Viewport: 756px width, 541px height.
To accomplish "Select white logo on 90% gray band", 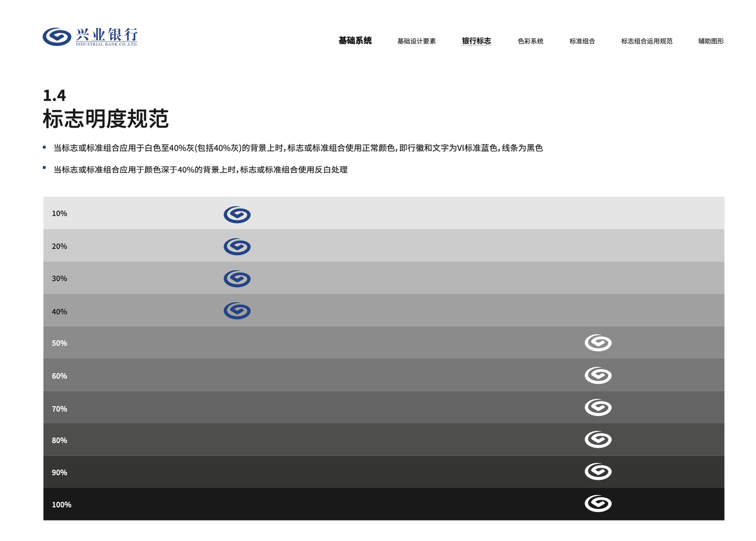I will tap(598, 472).
